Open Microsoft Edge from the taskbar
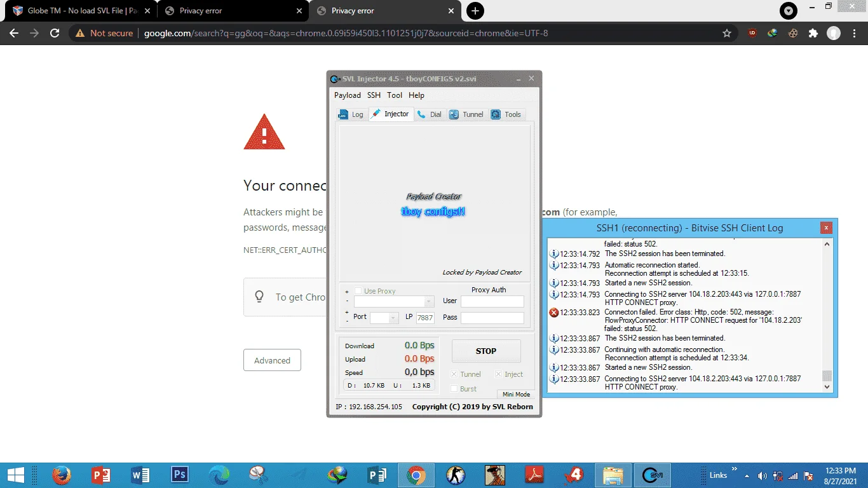The width and height of the screenshot is (868, 488). [219, 475]
